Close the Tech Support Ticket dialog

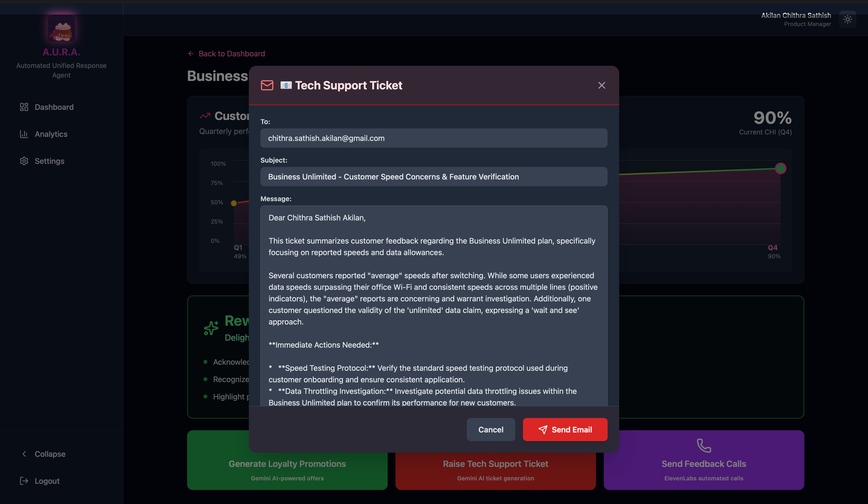[x=601, y=85]
